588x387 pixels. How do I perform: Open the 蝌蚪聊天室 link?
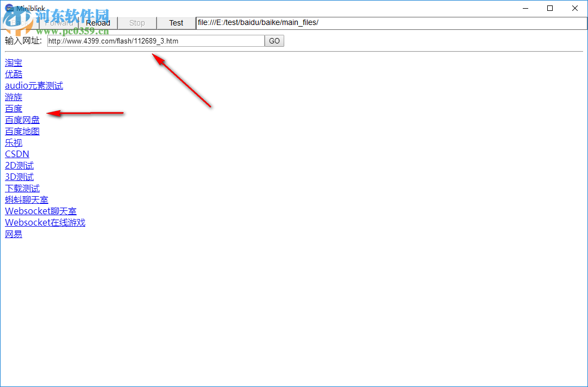[27, 199]
